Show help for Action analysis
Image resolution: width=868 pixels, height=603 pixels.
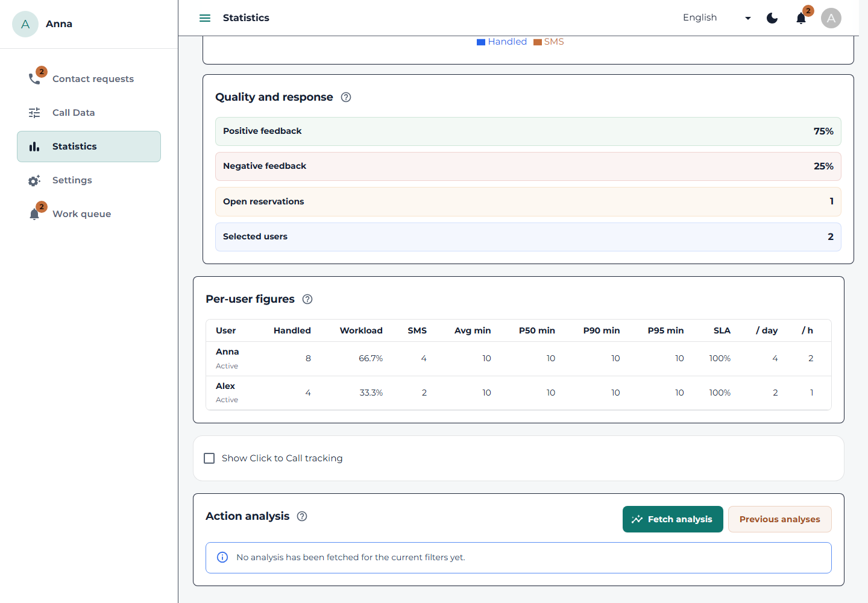click(302, 516)
